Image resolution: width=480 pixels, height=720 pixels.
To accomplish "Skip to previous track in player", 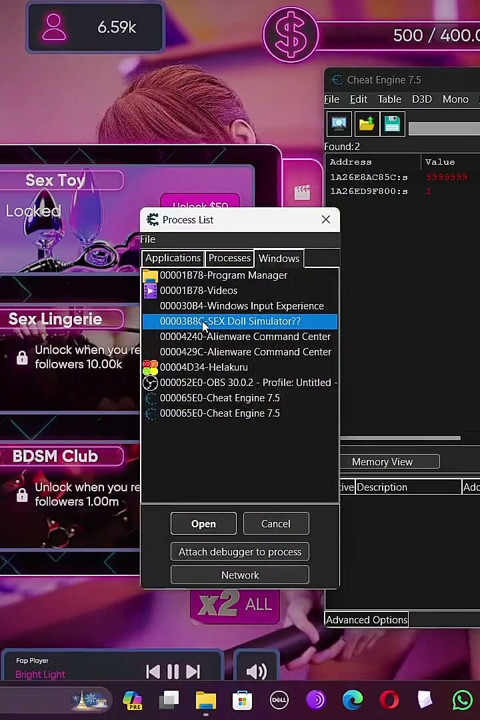I will pyautogui.click(x=153, y=671).
